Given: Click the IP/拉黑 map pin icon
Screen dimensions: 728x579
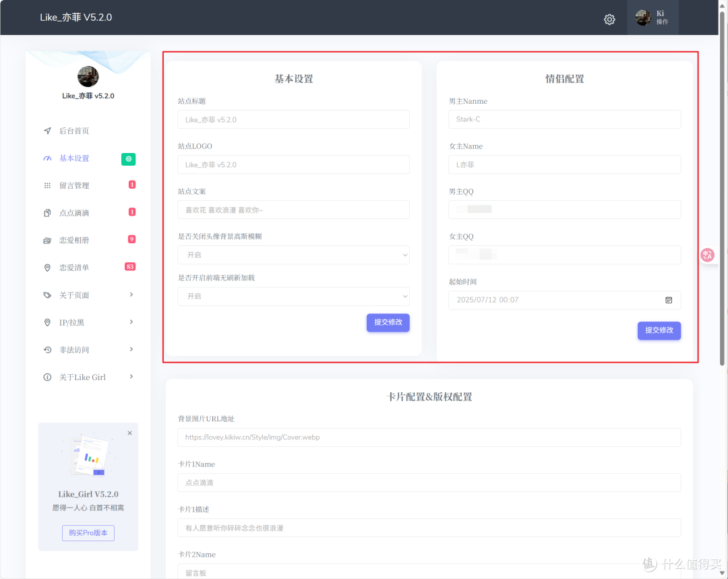Looking at the screenshot, I should click(47, 323).
